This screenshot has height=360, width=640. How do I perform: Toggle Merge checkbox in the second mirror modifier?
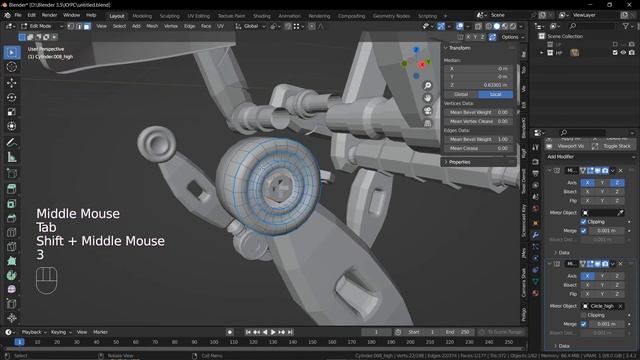click(584, 324)
